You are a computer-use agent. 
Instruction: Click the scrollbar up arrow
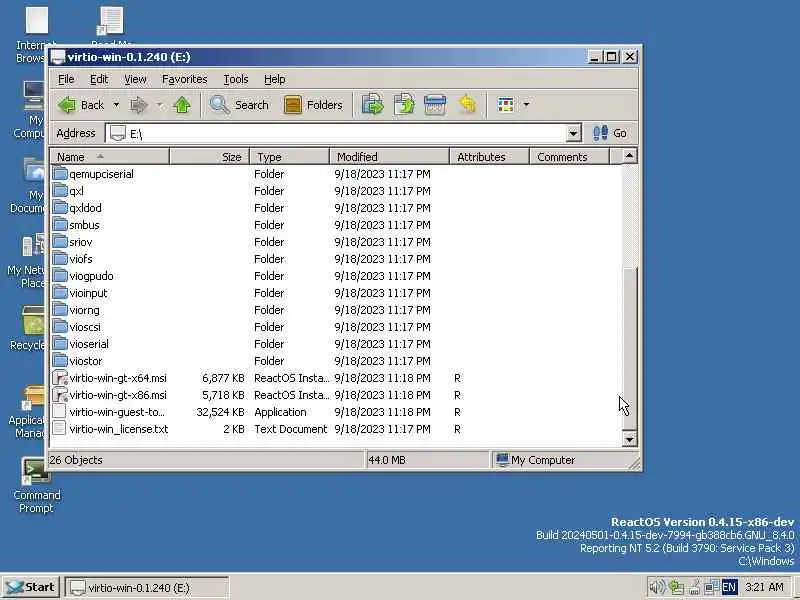pyautogui.click(x=630, y=156)
